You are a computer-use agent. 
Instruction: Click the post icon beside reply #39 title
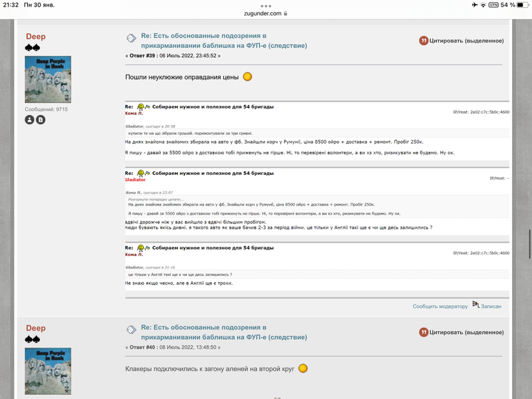(131, 38)
